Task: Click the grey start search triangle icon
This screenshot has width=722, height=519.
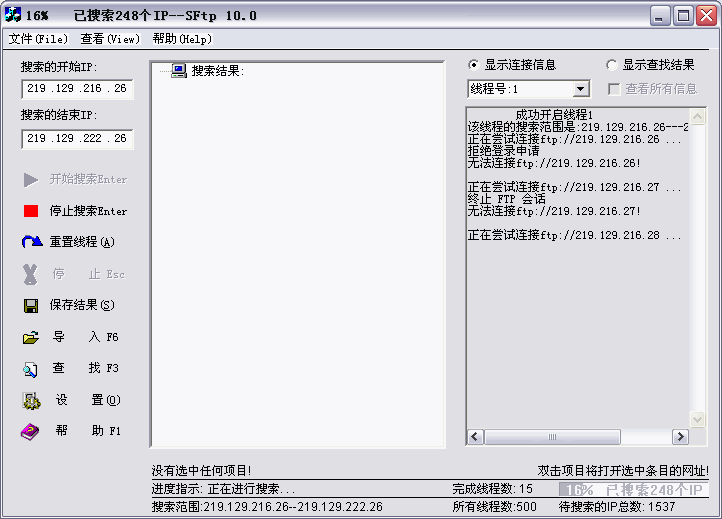Action: pyautogui.click(x=31, y=180)
